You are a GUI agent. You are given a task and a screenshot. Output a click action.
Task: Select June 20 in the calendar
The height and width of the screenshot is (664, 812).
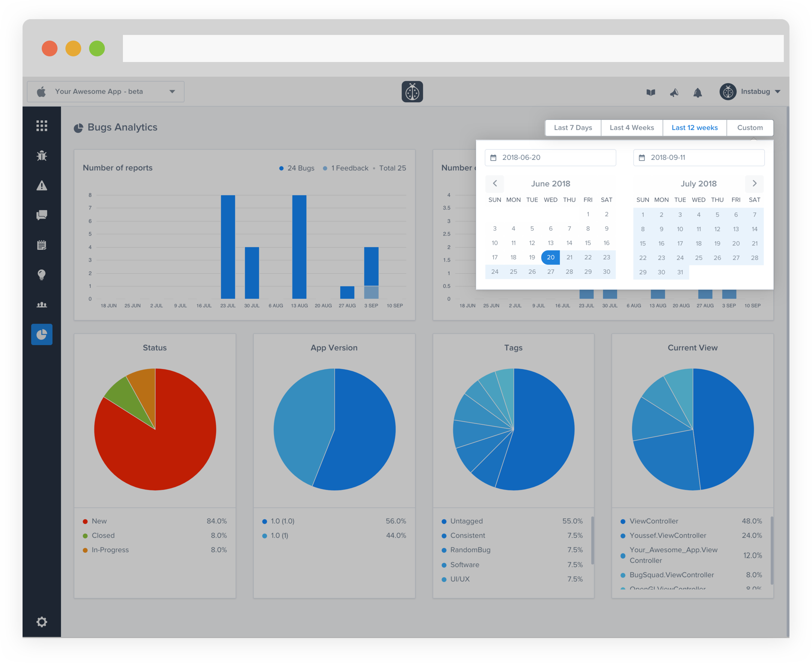[x=550, y=257]
